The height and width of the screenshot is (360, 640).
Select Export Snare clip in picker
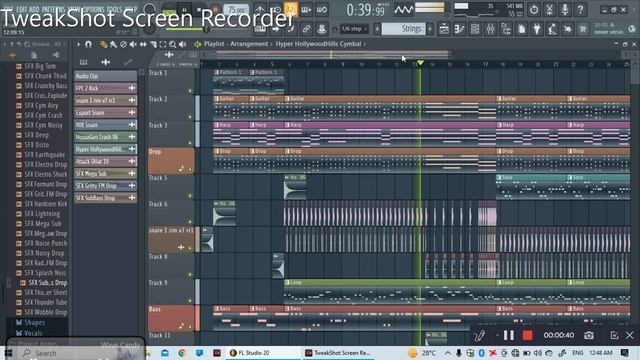point(105,113)
